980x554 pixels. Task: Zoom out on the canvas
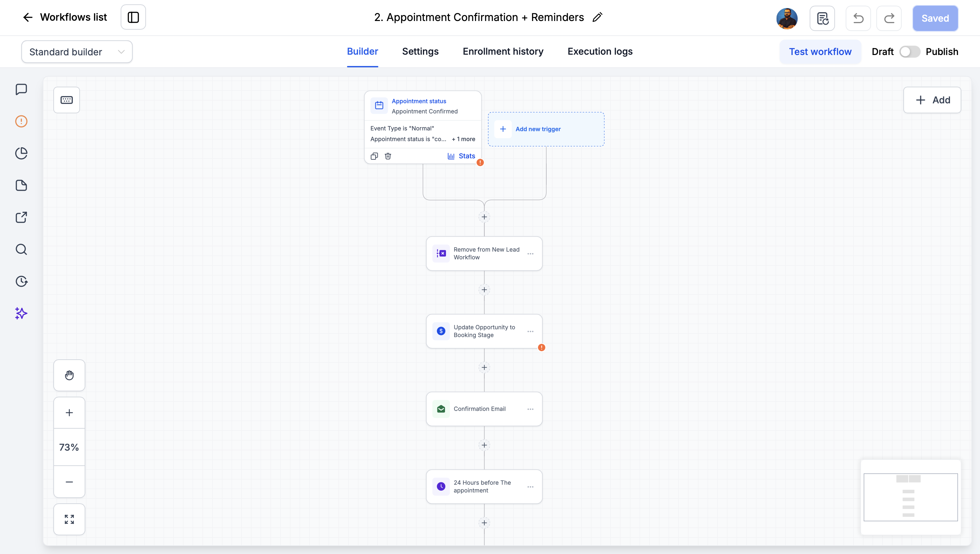pos(69,482)
